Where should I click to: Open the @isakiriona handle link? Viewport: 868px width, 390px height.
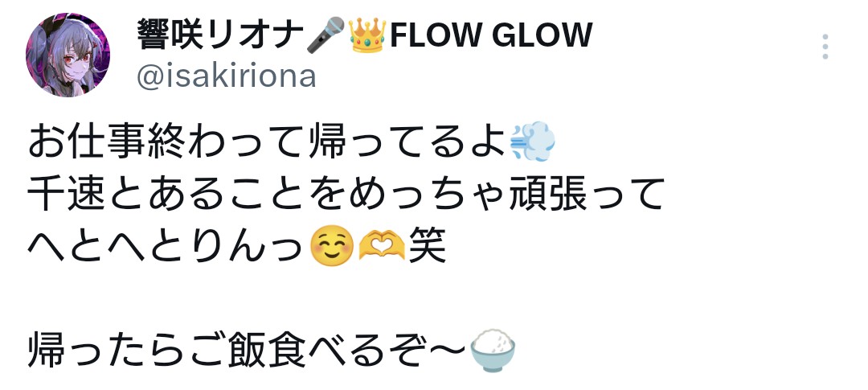(x=227, y=76)
